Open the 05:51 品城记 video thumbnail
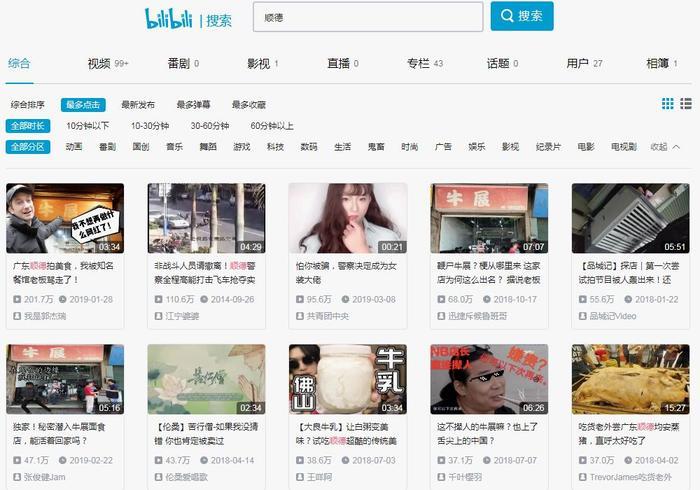 pos(631,218)
